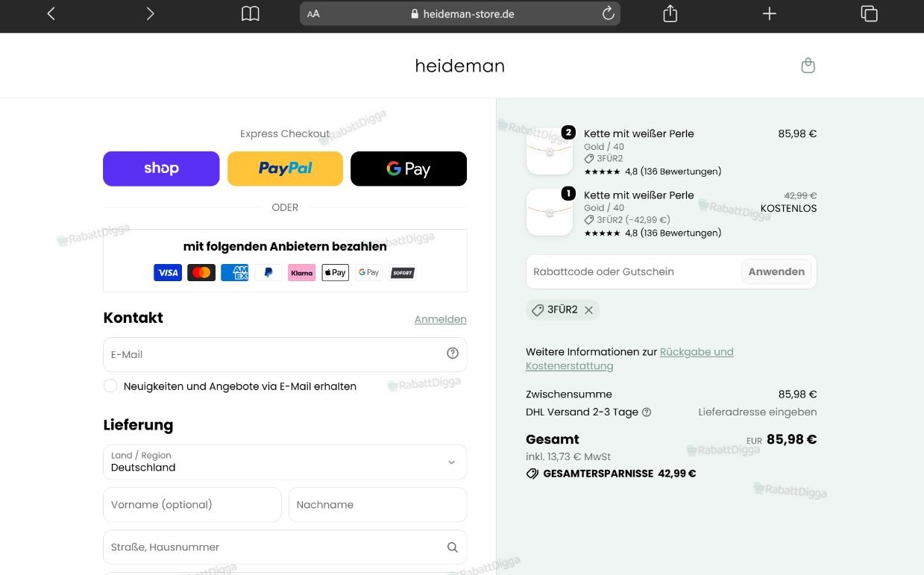Pay with Google Pay express button
This screenshot has height=575, width=924.
tap(409, 169)
